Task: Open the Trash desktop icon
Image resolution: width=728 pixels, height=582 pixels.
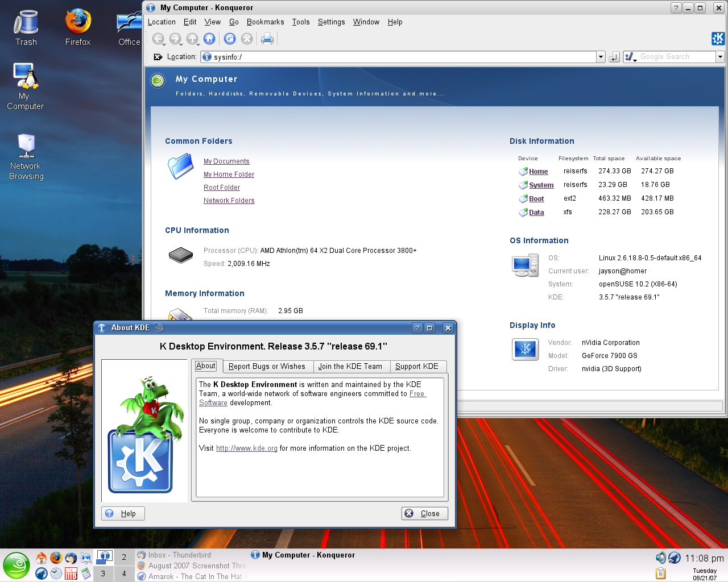Action: coord(26,28)
